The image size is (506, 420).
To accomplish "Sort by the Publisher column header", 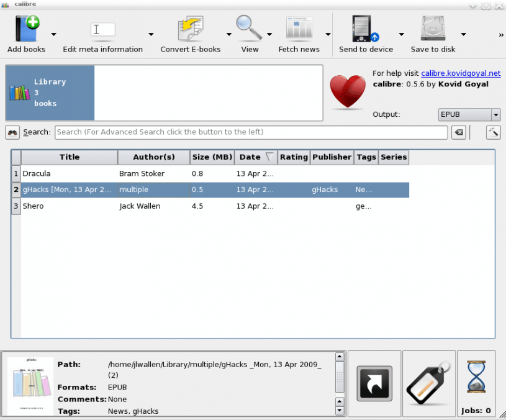I will [332, 157].
